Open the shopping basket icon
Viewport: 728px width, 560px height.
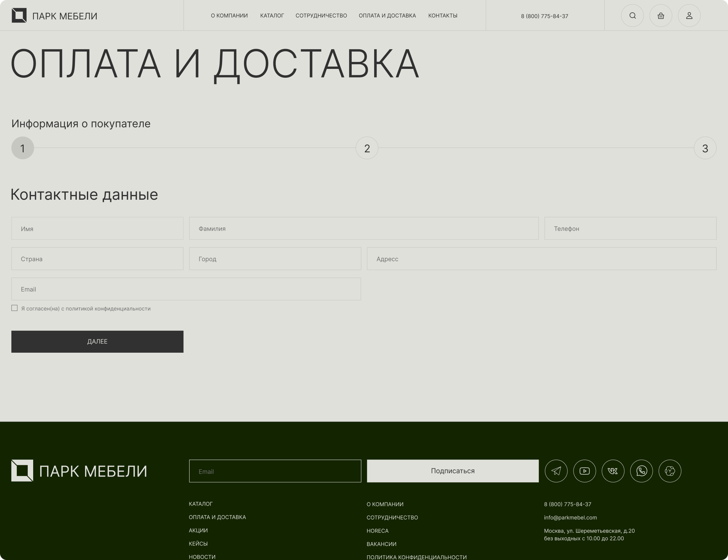click(x=661, y=16)
